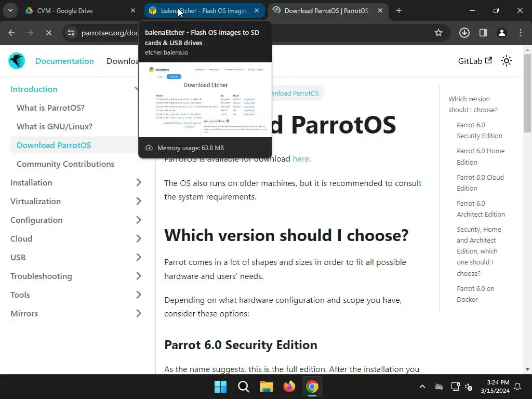Open the GitLab external link
This screenshot has width=532, height=399.
pos(475,61)
